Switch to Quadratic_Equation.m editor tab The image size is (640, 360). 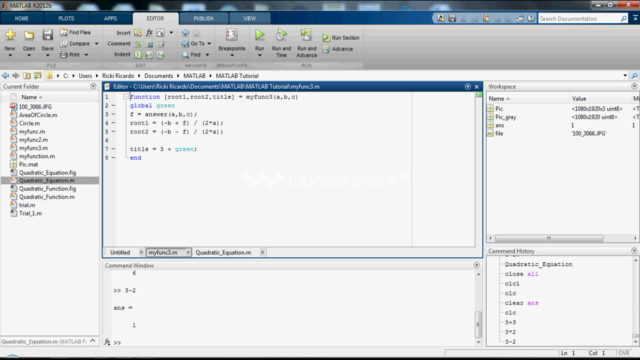pos(223,252)
